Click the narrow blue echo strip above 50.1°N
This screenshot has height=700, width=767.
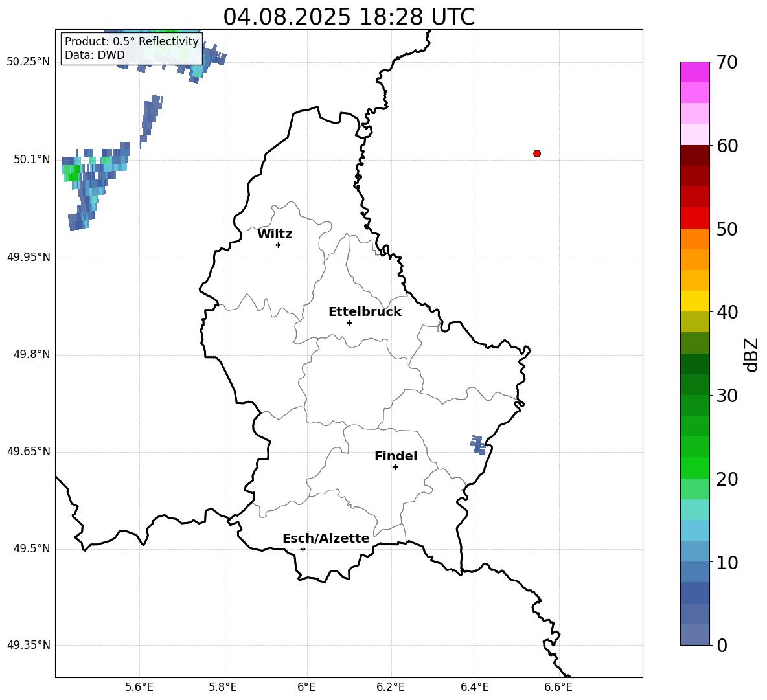click(x=151, y=121)
